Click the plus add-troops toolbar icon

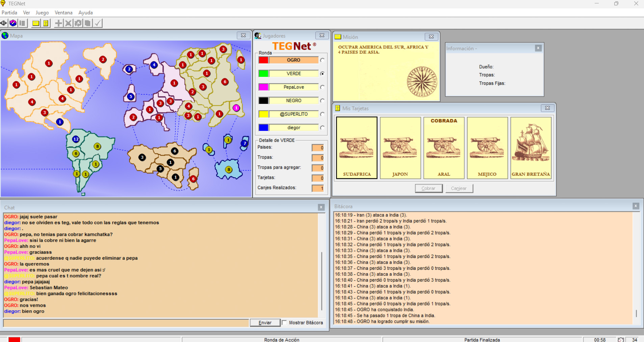(x=58, y=23)
